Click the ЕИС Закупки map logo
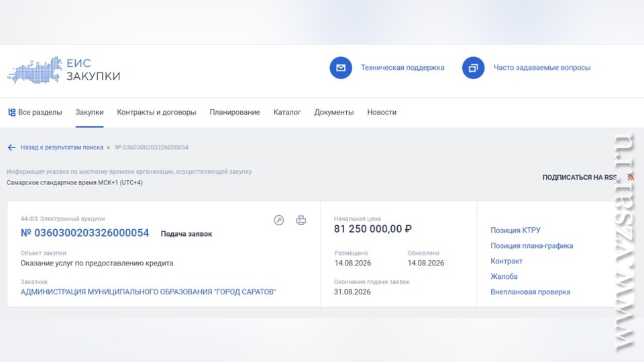This screenshot has width=644, height=362. [x=36, y=70]
